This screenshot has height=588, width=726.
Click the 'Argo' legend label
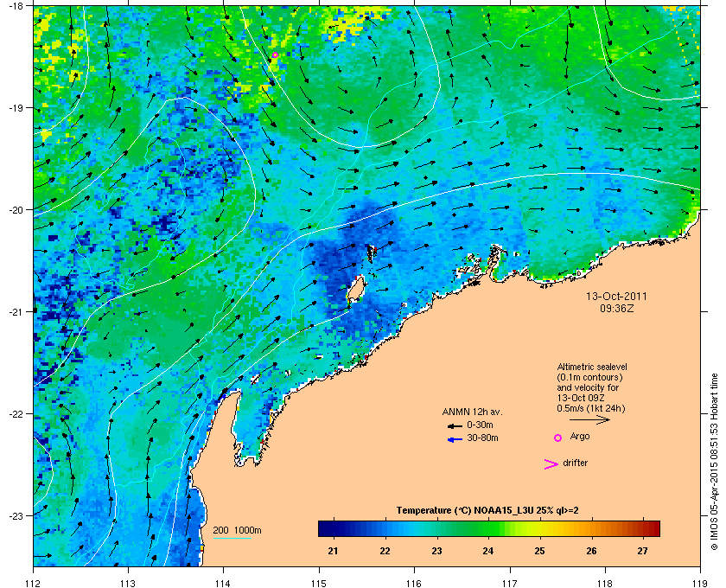coord(580,437)
